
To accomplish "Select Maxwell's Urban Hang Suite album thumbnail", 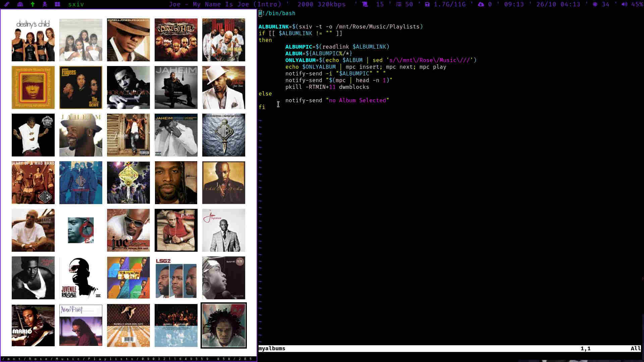I will (x=128, y=325).
